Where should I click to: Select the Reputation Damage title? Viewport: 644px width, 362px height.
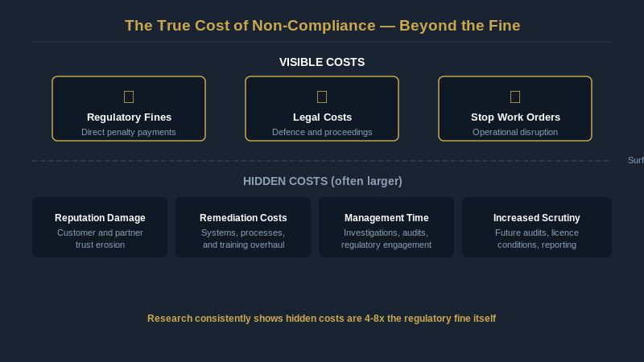coord(100,218)
